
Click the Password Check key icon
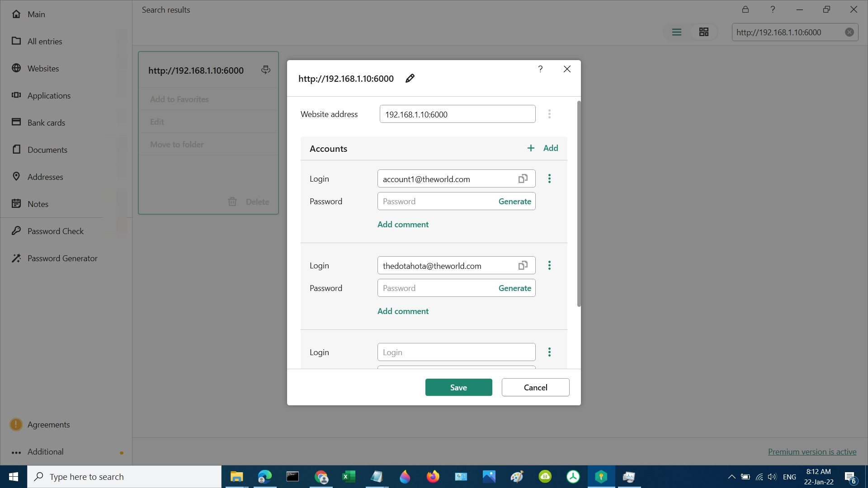tap(16, 230)
